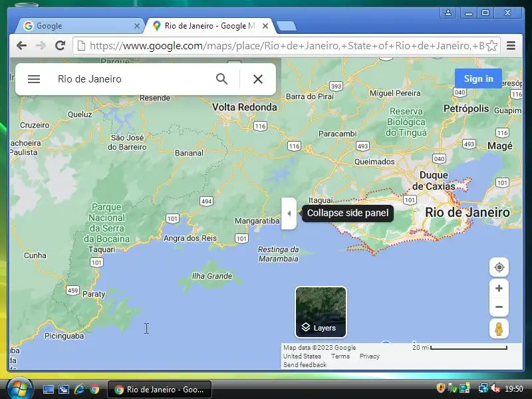Click the Restinga da Marambaia label
Image resolution: width=532 pixels, height=399 pixels.
pos(278,254)
